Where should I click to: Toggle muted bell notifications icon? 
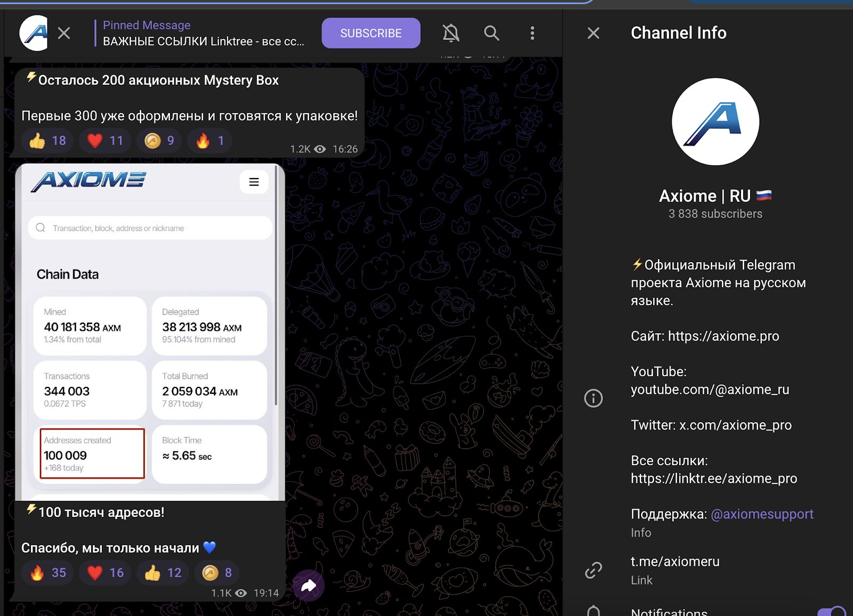tap(450, 33)
